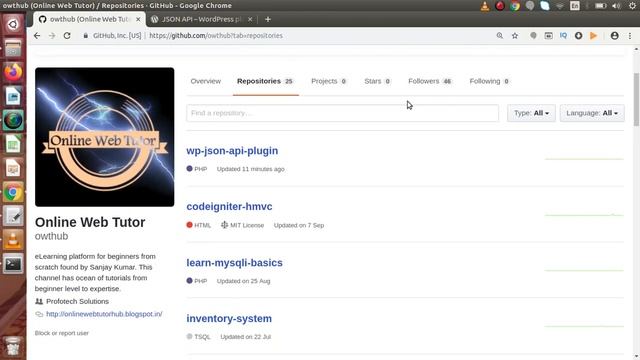Image resolution: width=640 pixels, height=360 pixels.
Task: Open LibreOffice Calc from the dock
Action: [13, 144]
